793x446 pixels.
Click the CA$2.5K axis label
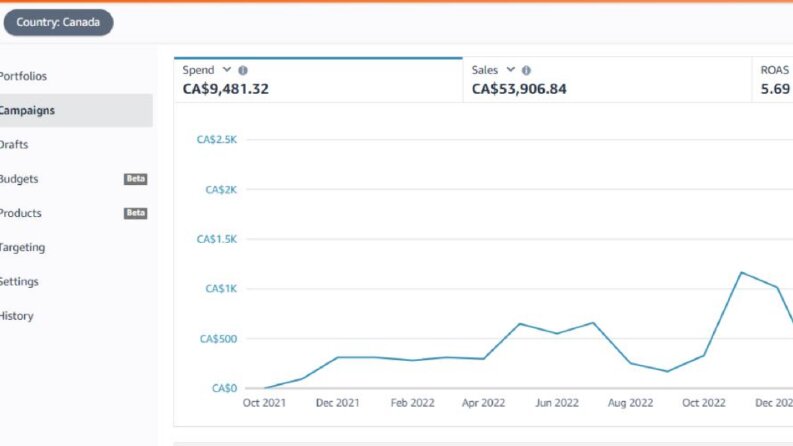click(216, 140)
